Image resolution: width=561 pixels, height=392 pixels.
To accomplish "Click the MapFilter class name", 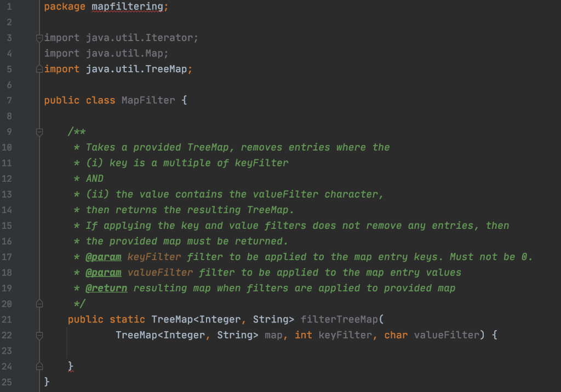I will (148, 100).
